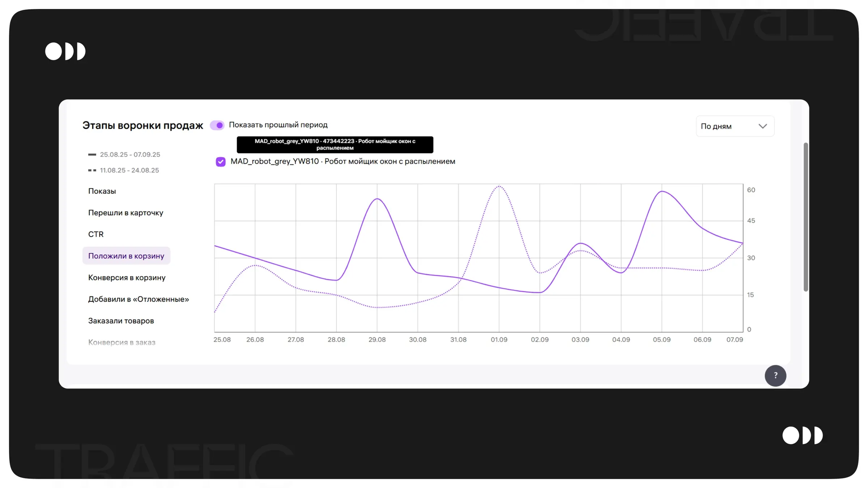Click the solid line legend for 25.08.25 - 07.09.25
The height and width of the screenshot is (488, 868).
[124, 155]
